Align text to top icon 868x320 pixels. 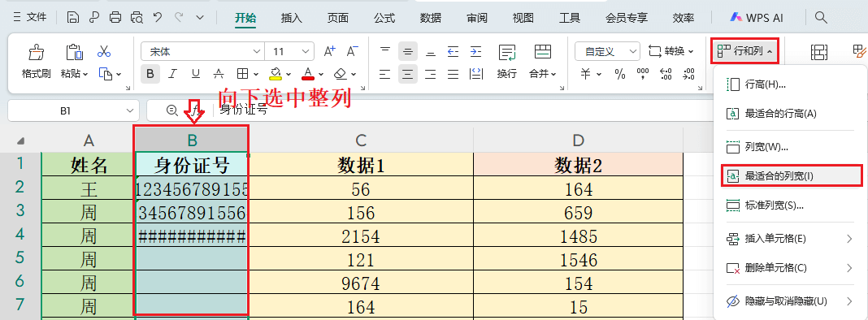(x=384, y=51)
